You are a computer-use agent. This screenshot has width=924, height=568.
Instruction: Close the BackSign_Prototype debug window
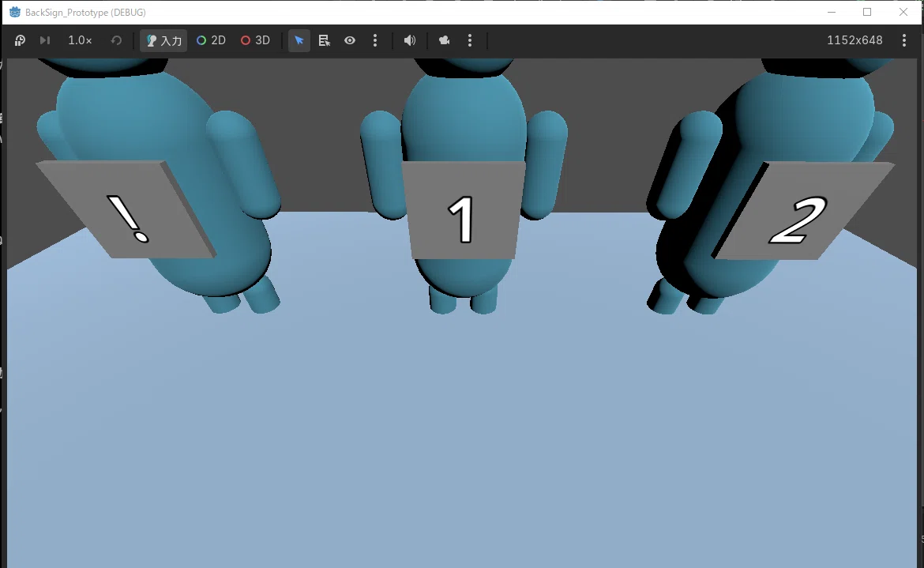(x=903, y=12)
